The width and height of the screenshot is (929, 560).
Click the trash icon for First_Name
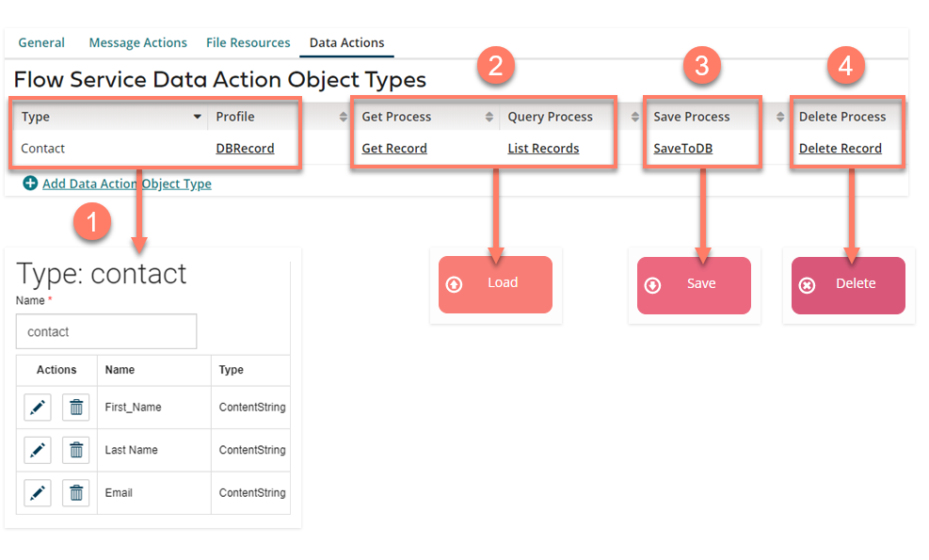coord(76,407)
